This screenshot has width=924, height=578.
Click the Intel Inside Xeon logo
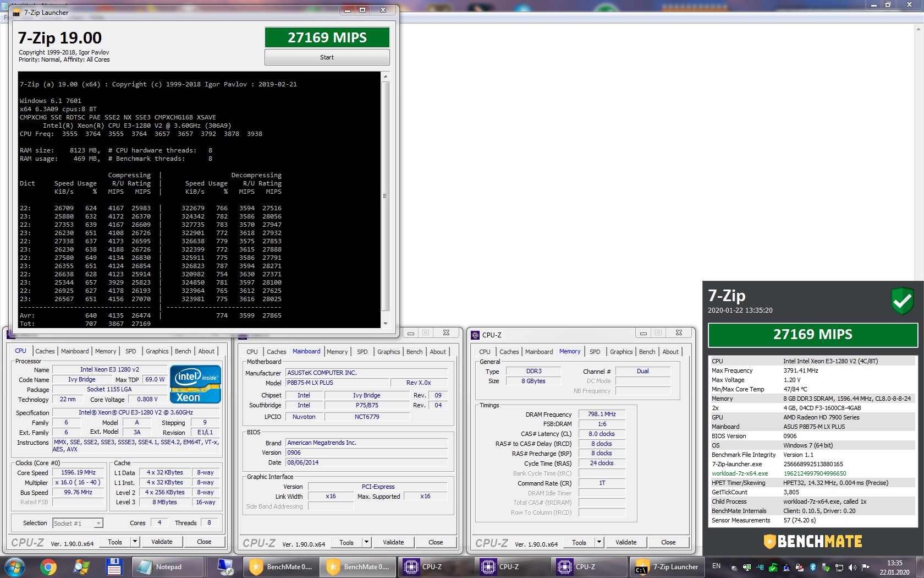coord(195,384)
